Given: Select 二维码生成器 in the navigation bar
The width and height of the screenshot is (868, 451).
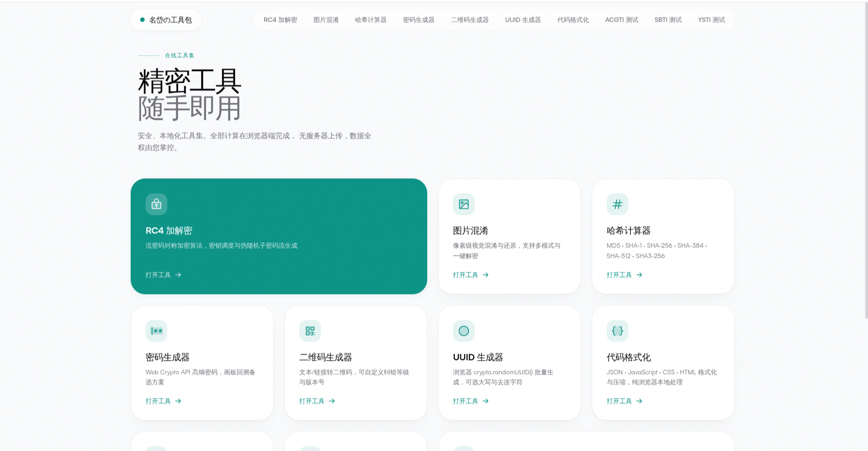Looking at the screenshot, I should click(x=470, y=20).
